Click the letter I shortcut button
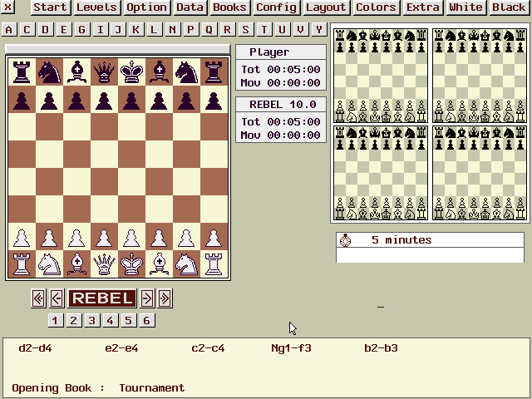The image size is (532, 399). point(100,30)
